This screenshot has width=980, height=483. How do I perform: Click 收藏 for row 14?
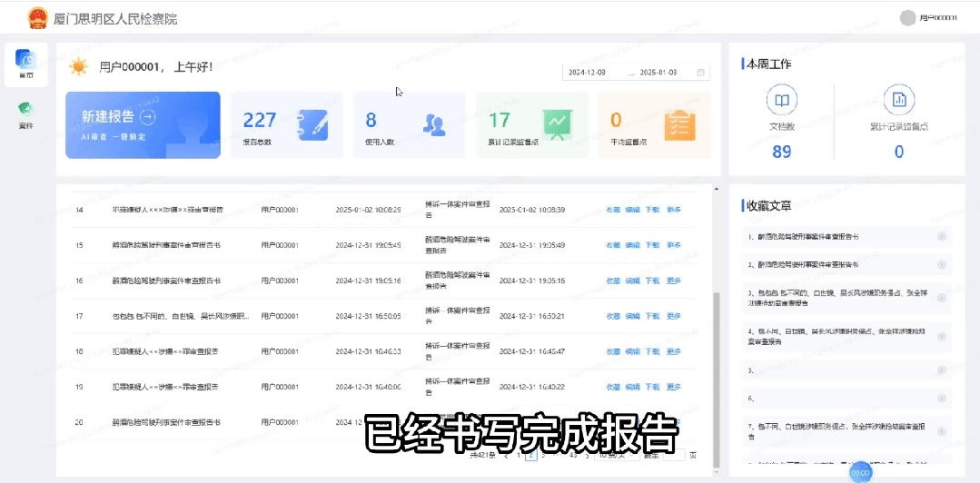point(613,210)
